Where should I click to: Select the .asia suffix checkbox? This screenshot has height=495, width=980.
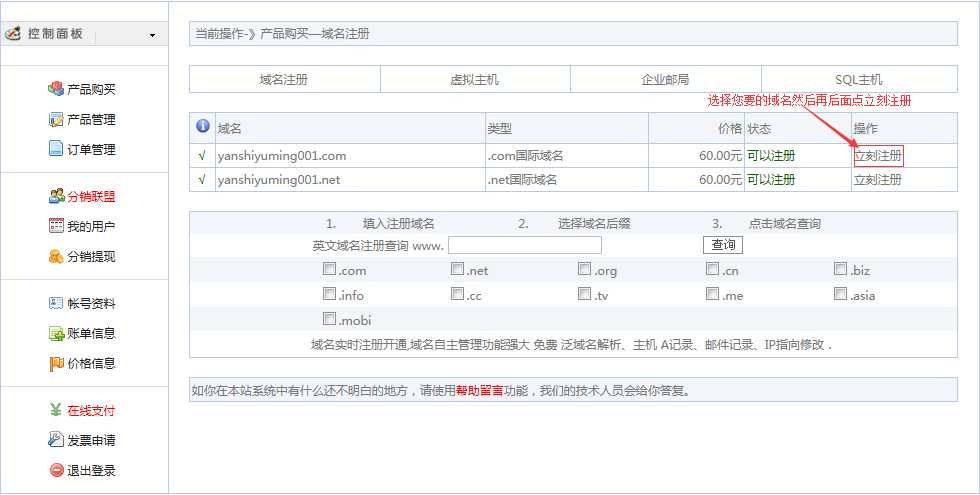point(841,294)
